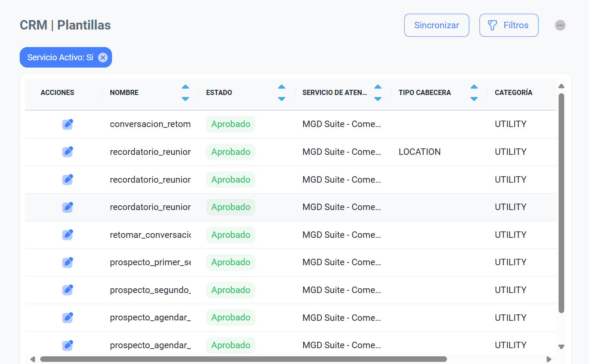Click the horizontal scrollbar thumb
Viewport: 589px width, 364px height.
[x=244, y=359]
